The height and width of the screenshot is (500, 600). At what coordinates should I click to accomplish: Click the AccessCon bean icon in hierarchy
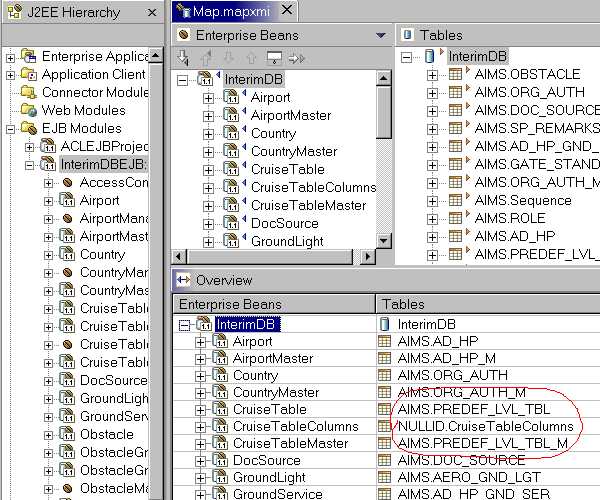pyautogui.click(x=67, y=182)
